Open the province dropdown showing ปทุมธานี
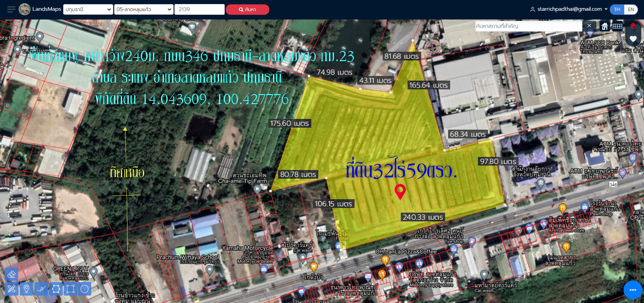 (x=88, y=9)
